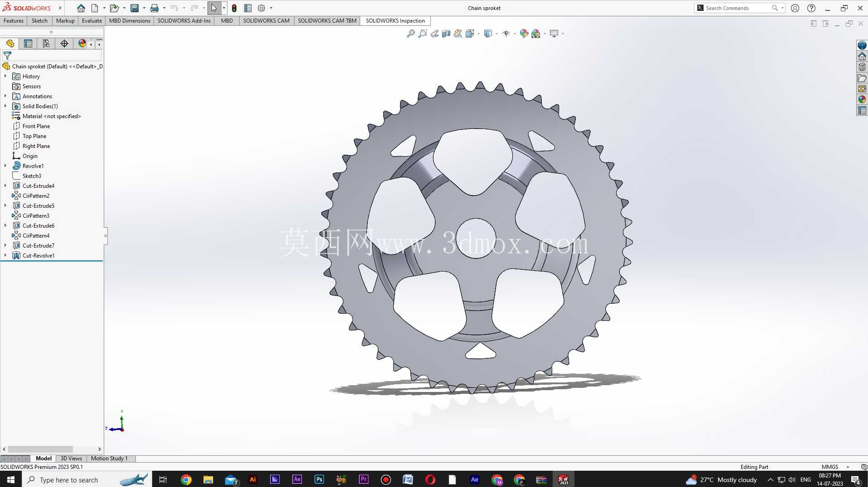The width and height of the screenshot is (868, 487).
Task: Click Edit Appearance icon in view toolbar
Action: coord(524,33)
